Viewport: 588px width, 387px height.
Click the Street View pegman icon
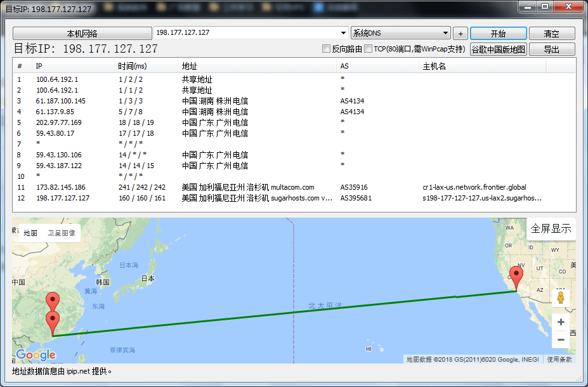pyautogui.click(x=560, y=298)
